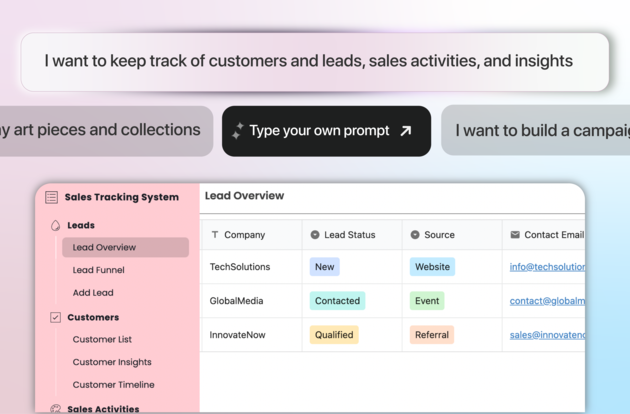Collapse the Leads section in the sidebar

click(81, 226)
